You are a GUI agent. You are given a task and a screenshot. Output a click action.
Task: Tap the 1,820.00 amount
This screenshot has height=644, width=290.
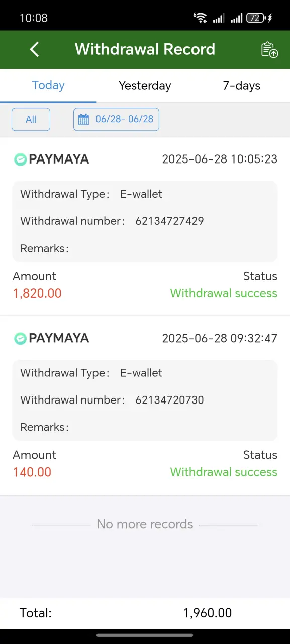tap(37, 293)
